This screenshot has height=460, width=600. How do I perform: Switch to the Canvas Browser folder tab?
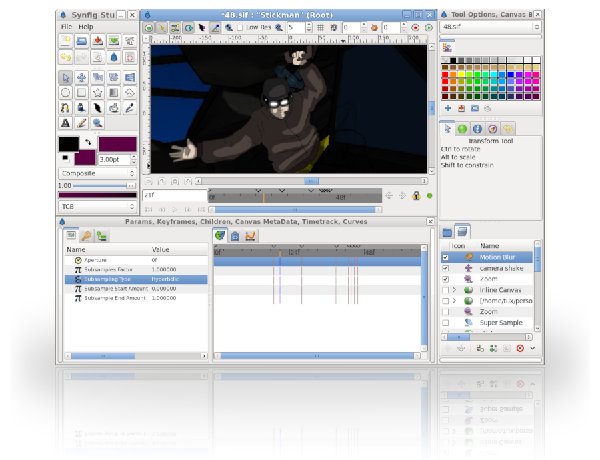[x=447, y=232]
